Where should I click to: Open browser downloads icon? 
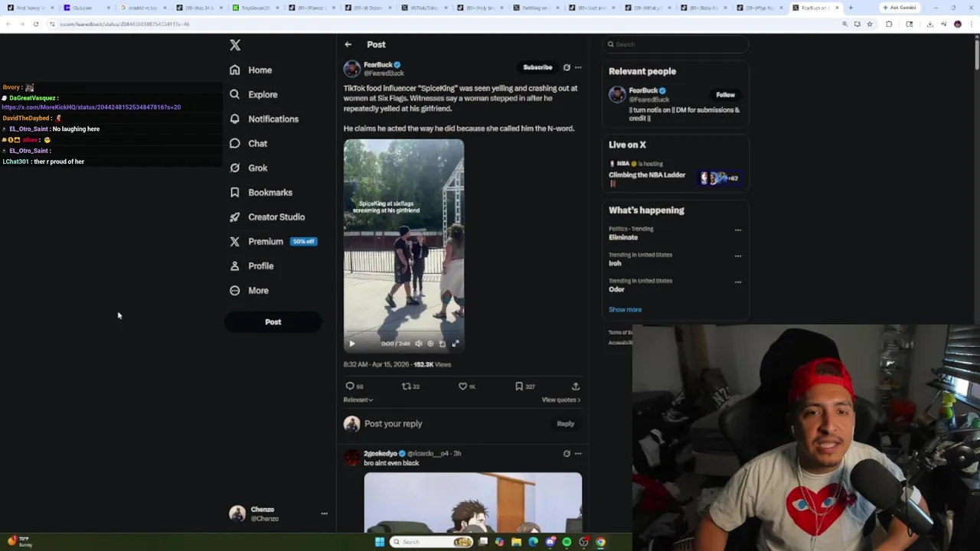(929, 24)
